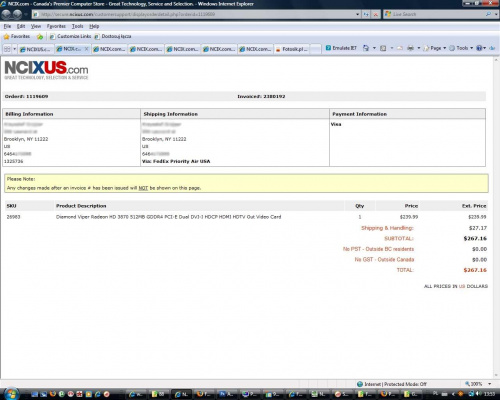Open the Quick Tabs list dropdown arrow
The height and width of the screenshot is (400, 500).
pyautogui.click(x=14, y=49)
